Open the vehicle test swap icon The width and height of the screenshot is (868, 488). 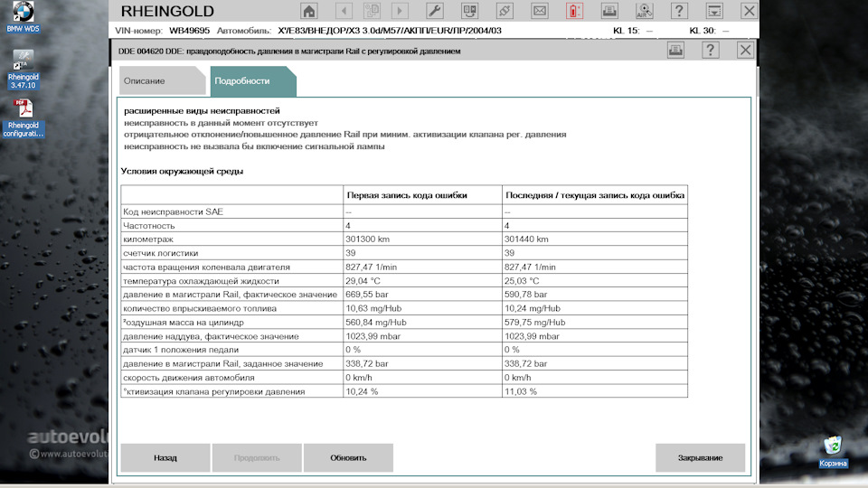point(469,11)
